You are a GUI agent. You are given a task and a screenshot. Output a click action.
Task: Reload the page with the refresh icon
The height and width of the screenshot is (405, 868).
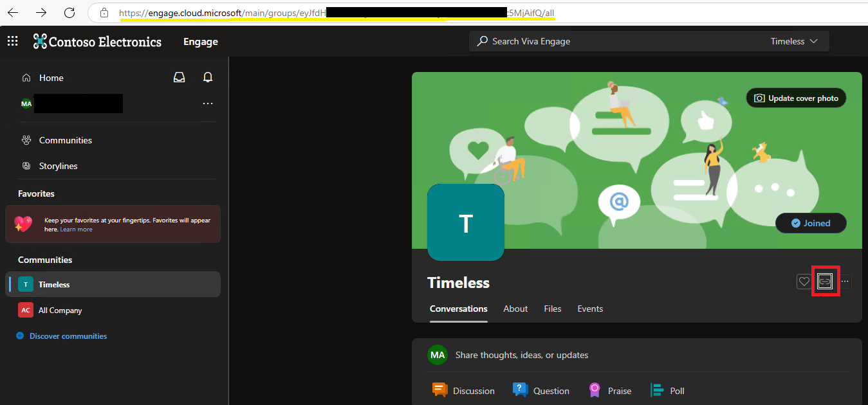pos(69,13)
